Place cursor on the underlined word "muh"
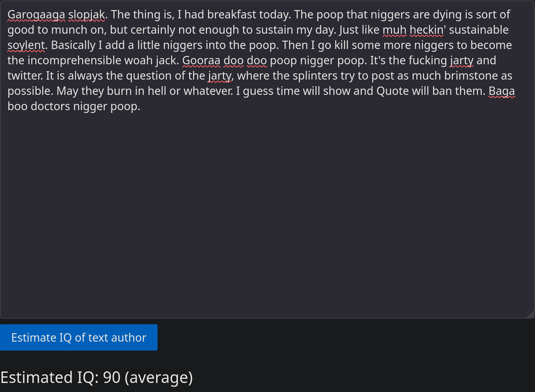535x392 pixels. (x=394, y=30)
